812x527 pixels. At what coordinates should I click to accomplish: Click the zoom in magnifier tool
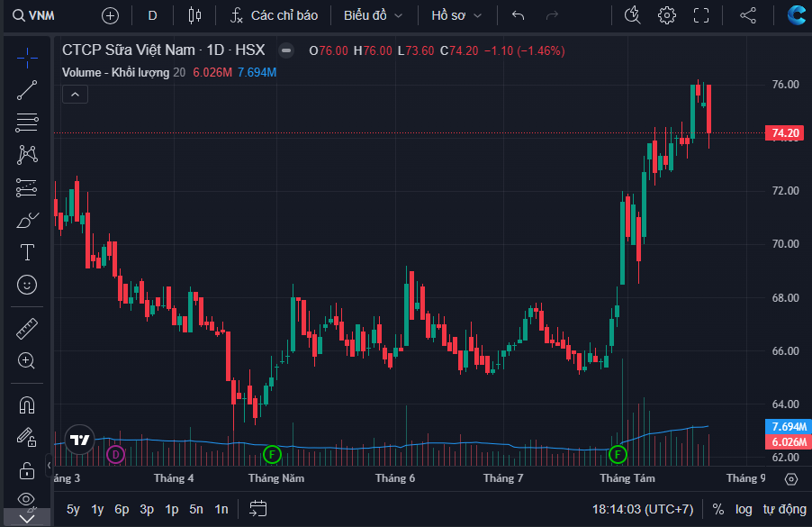pyautogui.click(x=27, y=361)
